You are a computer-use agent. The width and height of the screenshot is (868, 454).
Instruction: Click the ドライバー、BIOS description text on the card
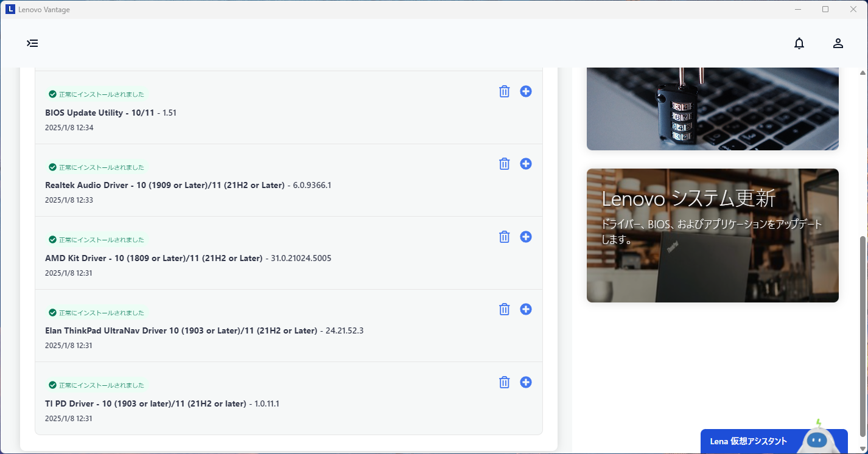[712, 232]
